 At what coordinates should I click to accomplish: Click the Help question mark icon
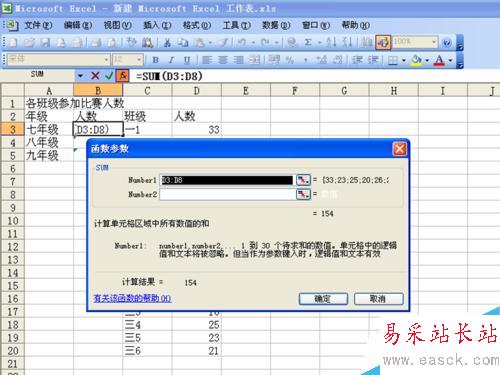coord(447,43)
